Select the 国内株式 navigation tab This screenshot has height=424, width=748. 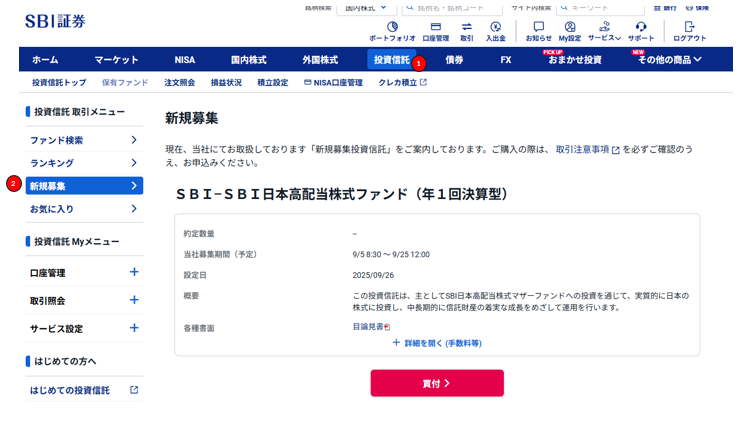click(249, 60)
